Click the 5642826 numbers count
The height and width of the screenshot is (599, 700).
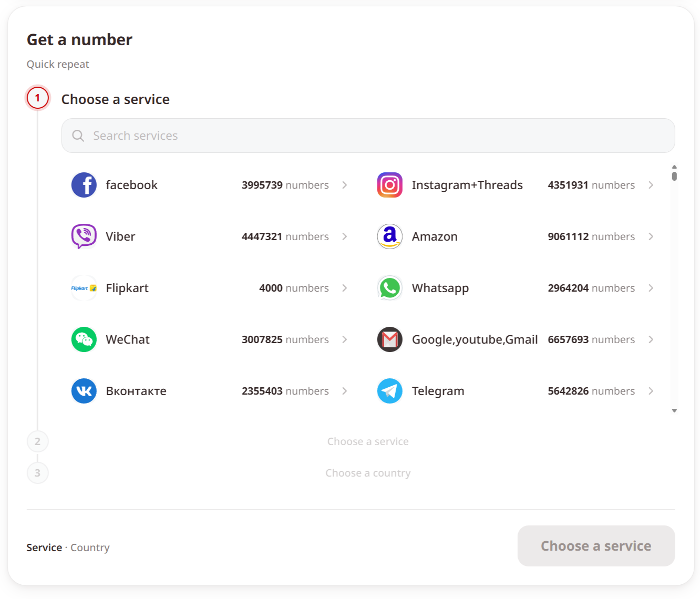click(x=591, y=391)
